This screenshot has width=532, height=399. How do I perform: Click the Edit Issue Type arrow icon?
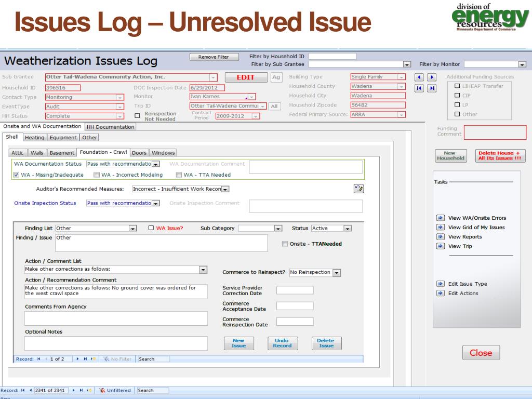tap(440, 284)
